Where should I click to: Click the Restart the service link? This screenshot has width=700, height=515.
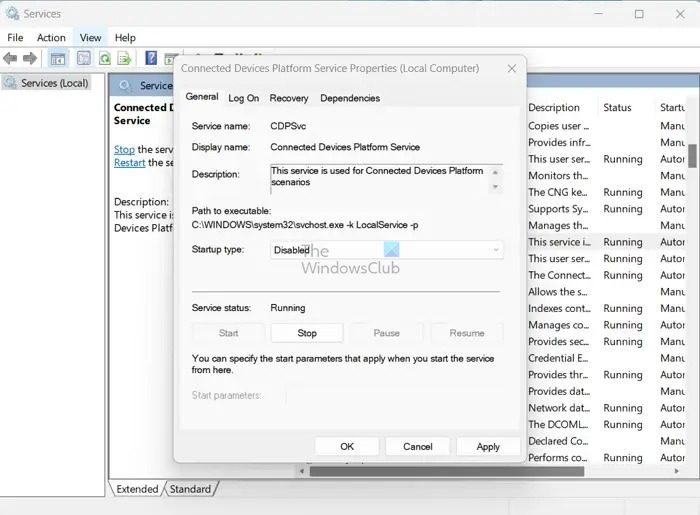coord(129,162)
